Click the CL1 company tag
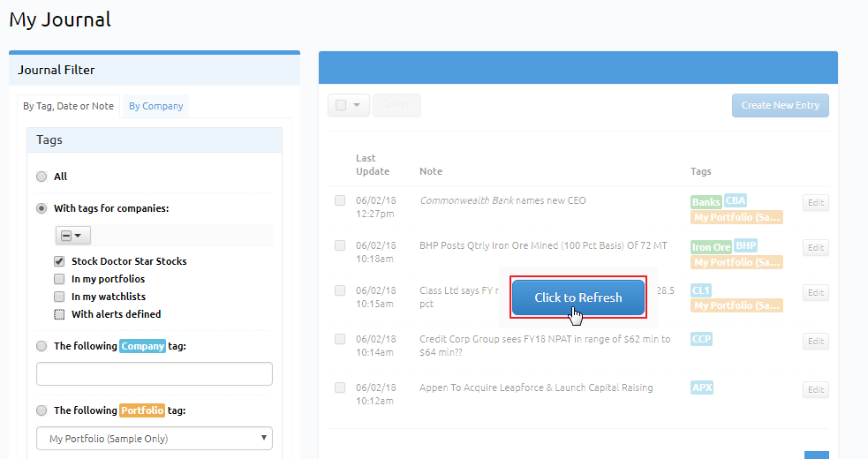 [701, 290]
